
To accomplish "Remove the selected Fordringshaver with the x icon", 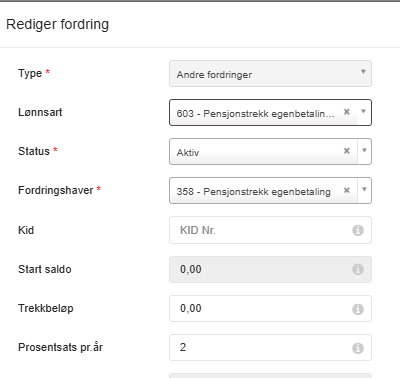I will [347, 190].
